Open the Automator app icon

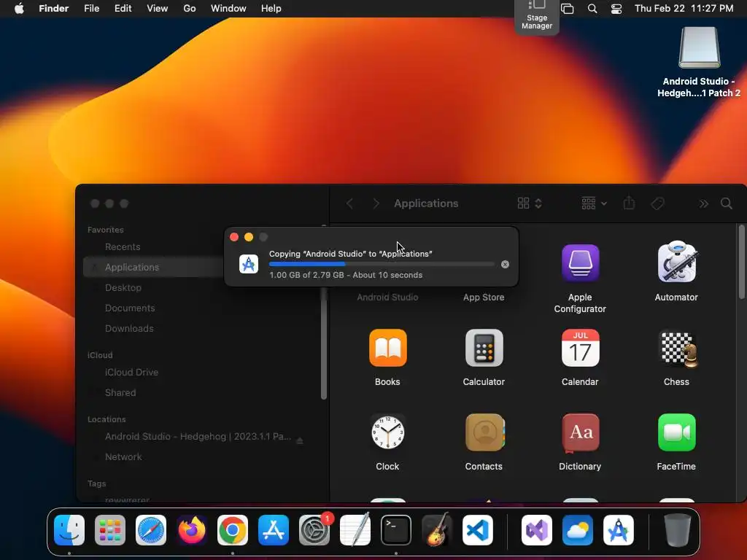point(676,262)
